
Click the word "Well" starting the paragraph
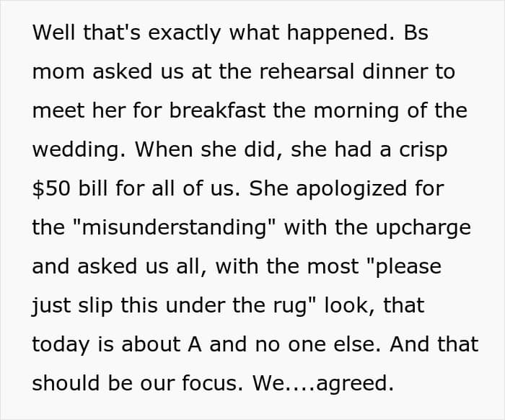54,32
